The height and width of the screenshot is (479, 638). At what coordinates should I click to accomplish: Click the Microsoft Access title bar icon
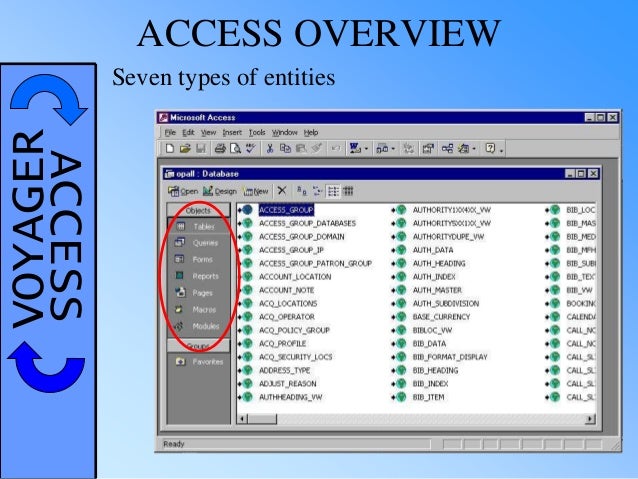tap(163, 118)
